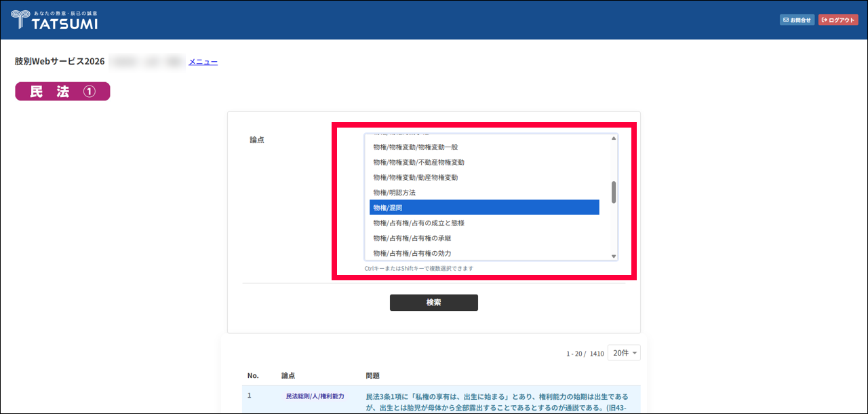Click the listbox scroll-down arrow
Viewport: 868px width, 414px height.
(x=614, y=256)
